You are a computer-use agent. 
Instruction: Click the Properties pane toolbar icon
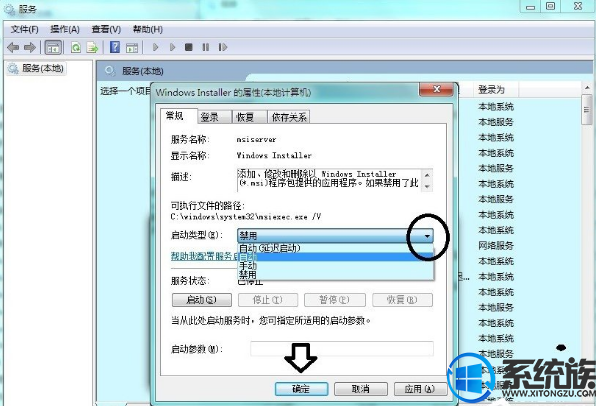[132, 48]
